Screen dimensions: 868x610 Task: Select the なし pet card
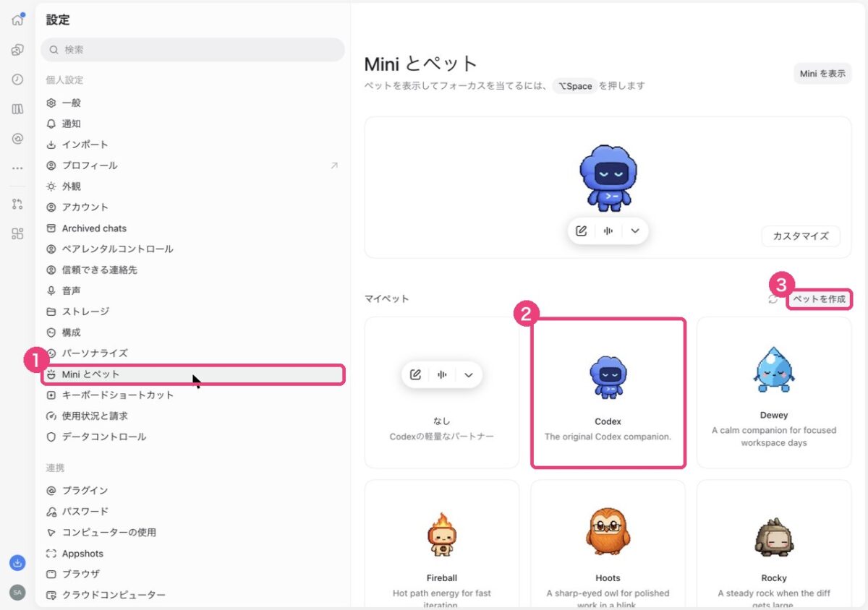[x=442, y=392]
